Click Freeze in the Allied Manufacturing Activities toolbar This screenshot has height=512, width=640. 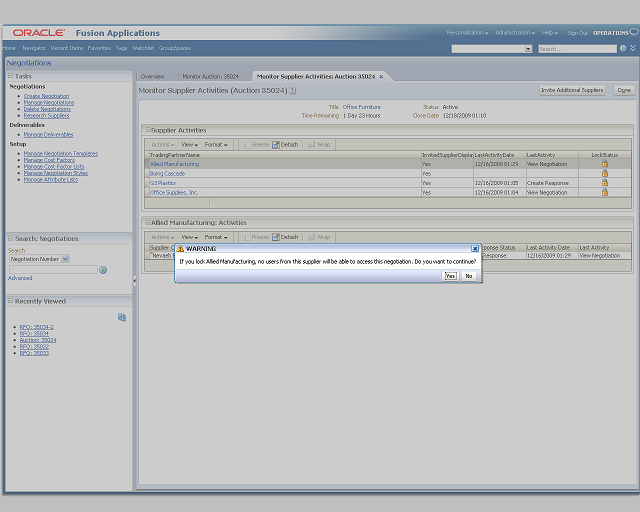point(256,237)
